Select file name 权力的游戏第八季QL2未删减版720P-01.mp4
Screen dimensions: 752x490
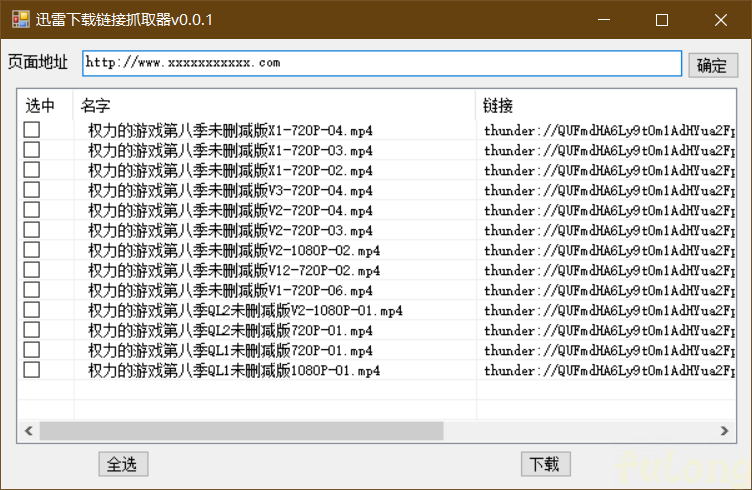coord(230,330)
